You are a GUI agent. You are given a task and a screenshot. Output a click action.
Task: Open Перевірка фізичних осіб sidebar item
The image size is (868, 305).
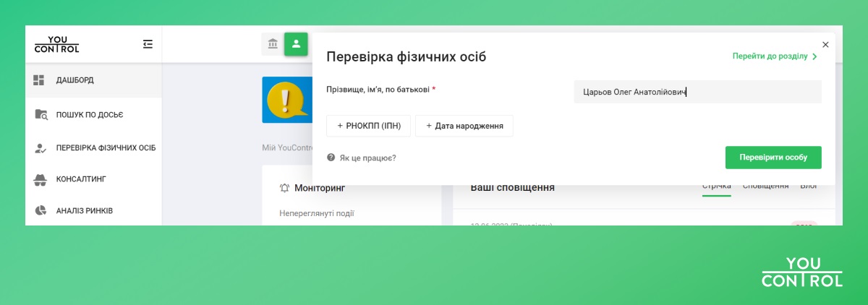[106, 148]
